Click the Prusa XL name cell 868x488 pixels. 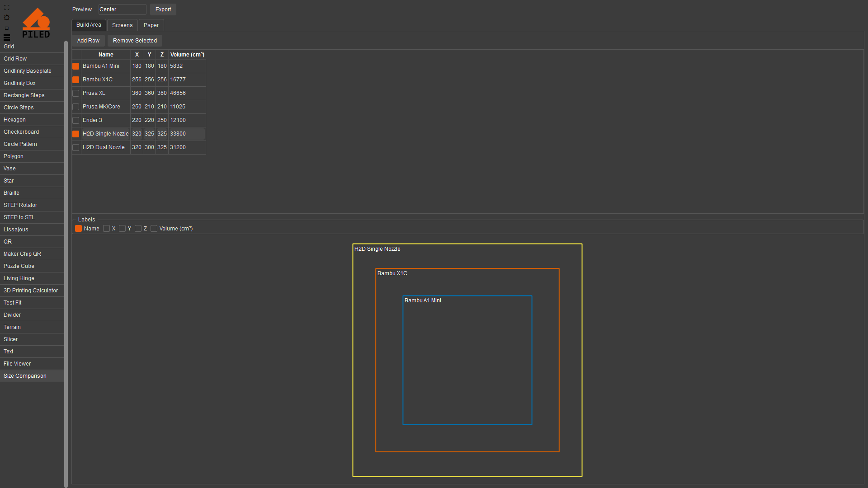(106, 93)
